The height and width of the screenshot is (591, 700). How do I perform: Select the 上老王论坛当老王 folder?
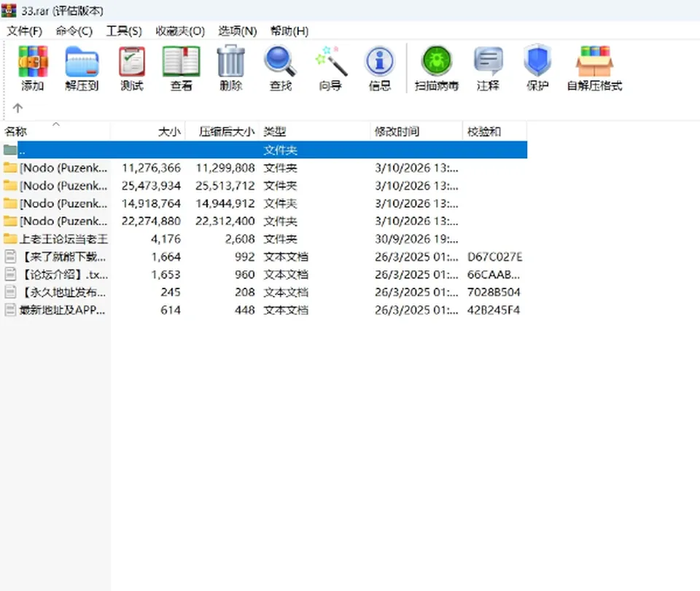click(x=56, y=239)
